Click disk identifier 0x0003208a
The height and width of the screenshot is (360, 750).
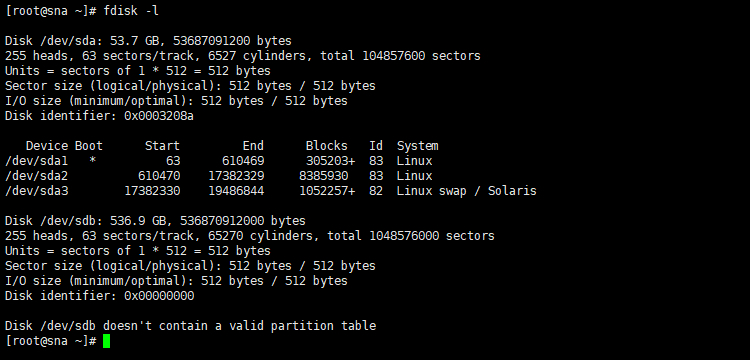tap(159, 116)
